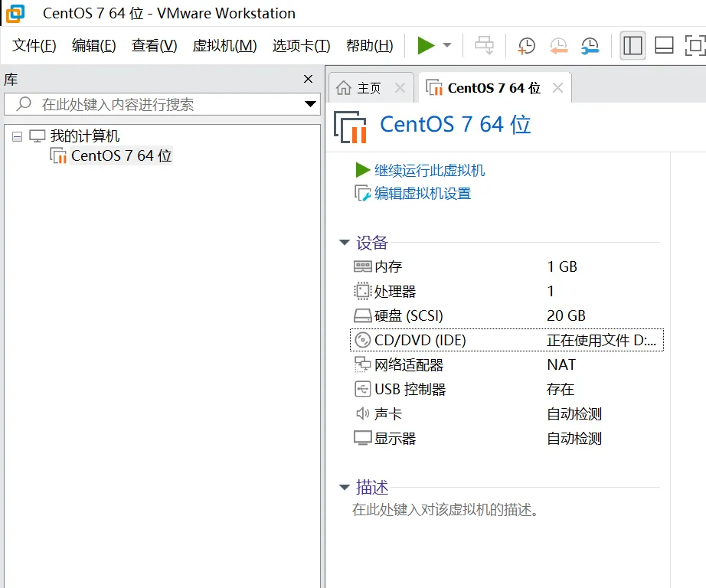This screenshot has height=588, width=706.
Task: Click the 网络适配器 label text
Action: (x=409, y=364)
